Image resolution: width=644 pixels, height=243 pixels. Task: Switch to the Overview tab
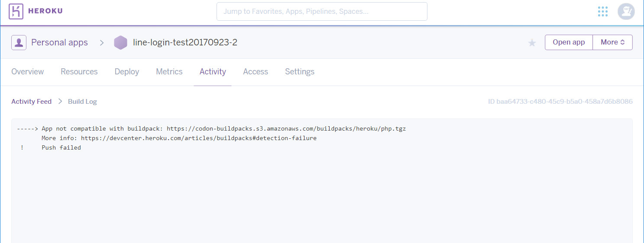pyautogui.click(x=27, y=72)
